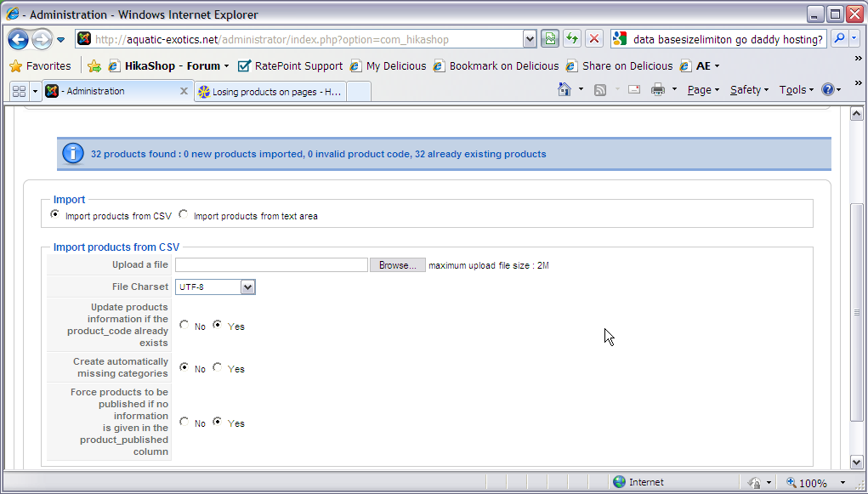Click the magnifier Search button
The height and width of the screenshot is (494, 868).
click(840, 38)
